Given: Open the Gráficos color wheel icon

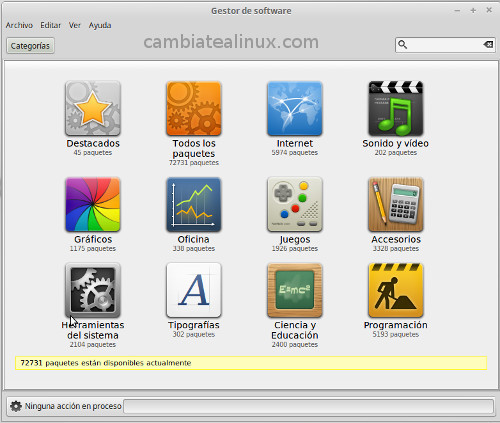Looking at the screenshot, I should tap(93, 204).
